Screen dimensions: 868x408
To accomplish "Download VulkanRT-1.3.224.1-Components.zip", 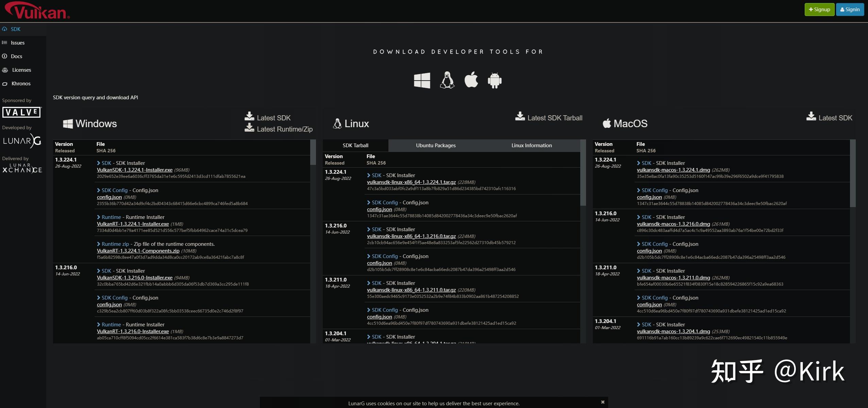I will tap(138, 251).
